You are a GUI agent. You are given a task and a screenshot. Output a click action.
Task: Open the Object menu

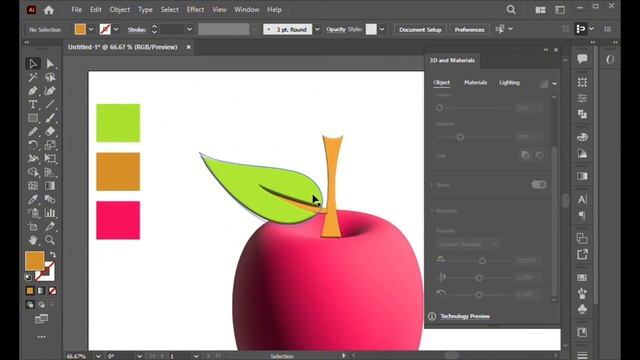[x=120, y=9]
